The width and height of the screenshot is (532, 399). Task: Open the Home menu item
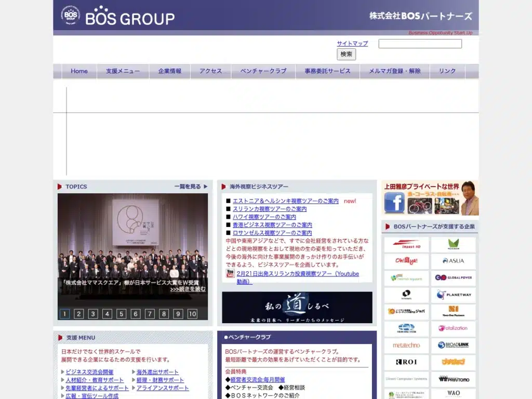79,71
